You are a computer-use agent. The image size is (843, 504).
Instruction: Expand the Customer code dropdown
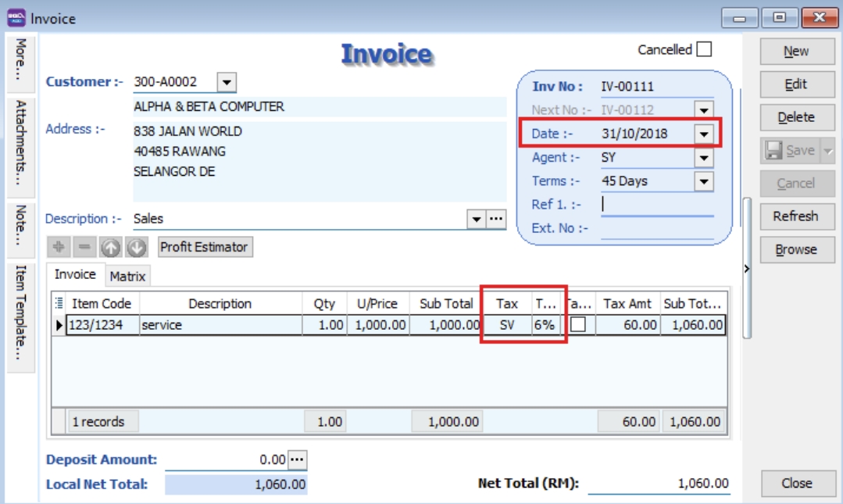[x=227, y=82]
